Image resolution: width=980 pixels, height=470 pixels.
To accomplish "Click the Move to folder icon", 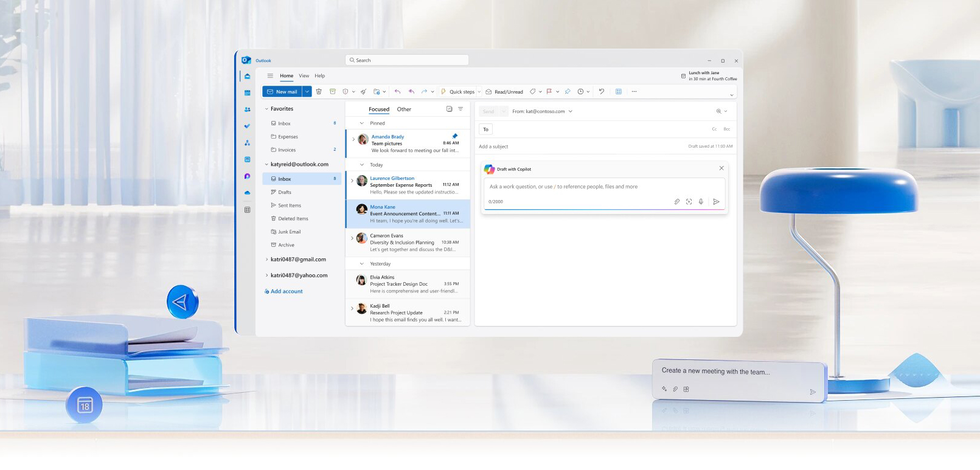I will click(377, 92).
